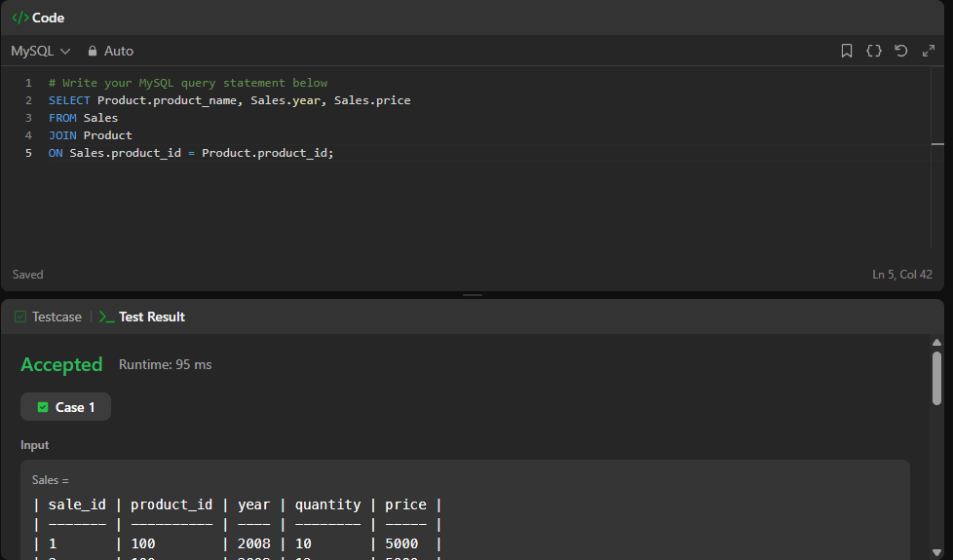
Task: Reset code with the undo arrow icon
Action: [x=900, y=51]
